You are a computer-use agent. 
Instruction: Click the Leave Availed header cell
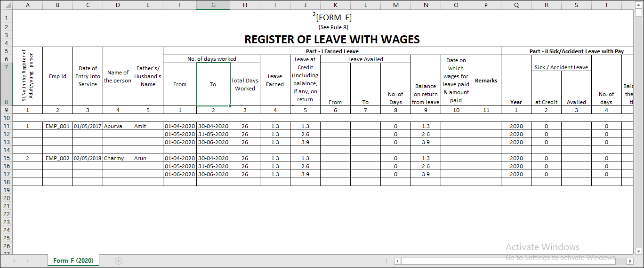[365, 59]
